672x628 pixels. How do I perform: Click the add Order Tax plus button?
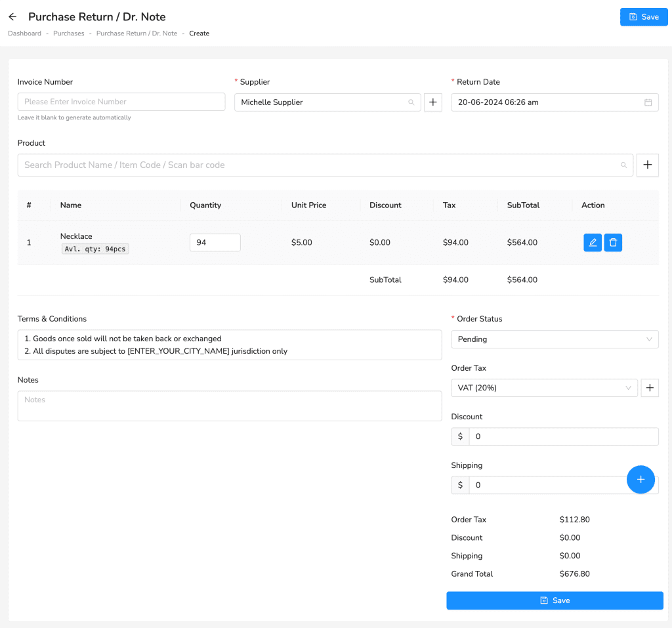650,388
